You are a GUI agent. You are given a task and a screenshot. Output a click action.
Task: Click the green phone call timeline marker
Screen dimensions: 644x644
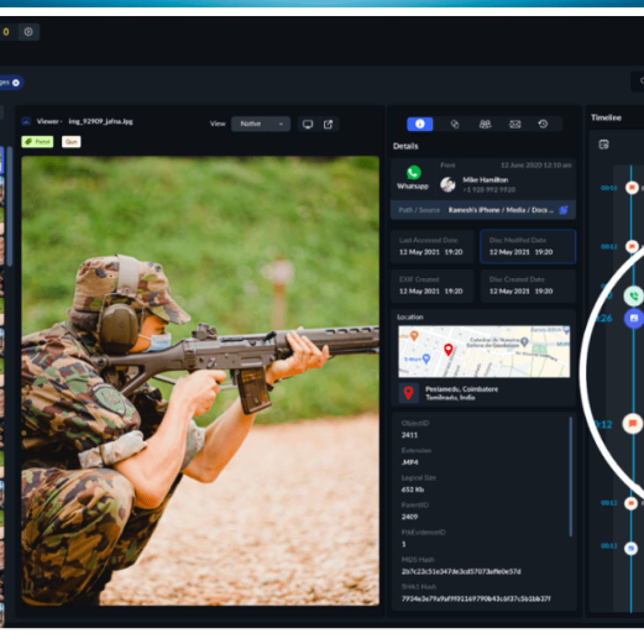tap(633, 296)
